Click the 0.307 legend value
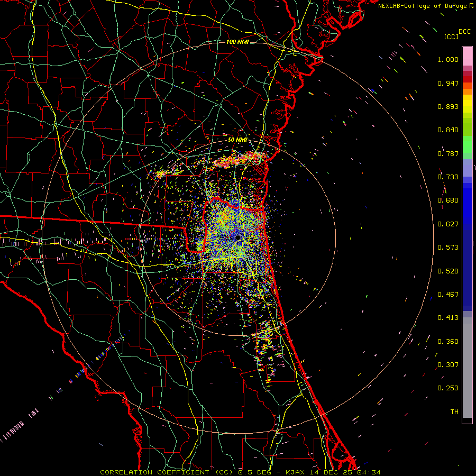The image size is (476, 476). (448, 365)
